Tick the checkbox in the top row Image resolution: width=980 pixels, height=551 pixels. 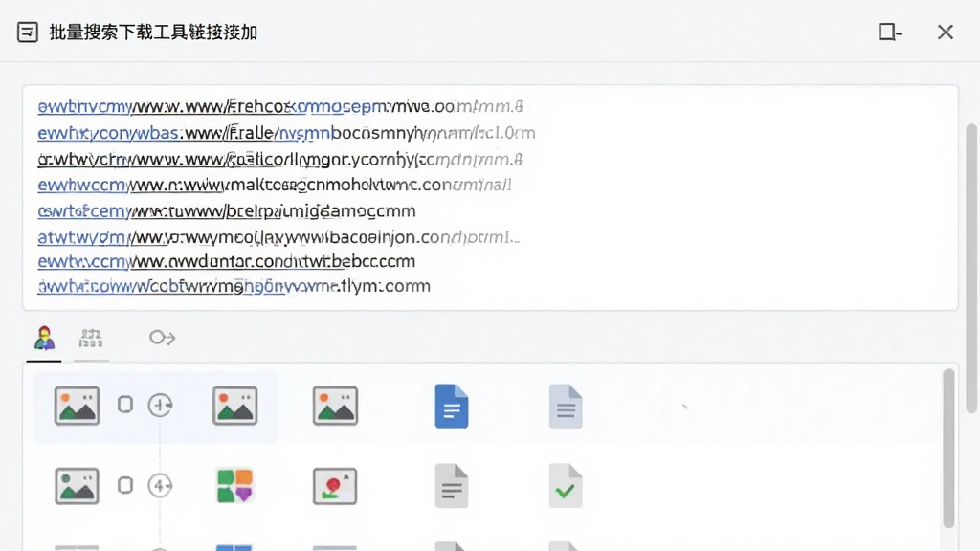click(125, 405)
